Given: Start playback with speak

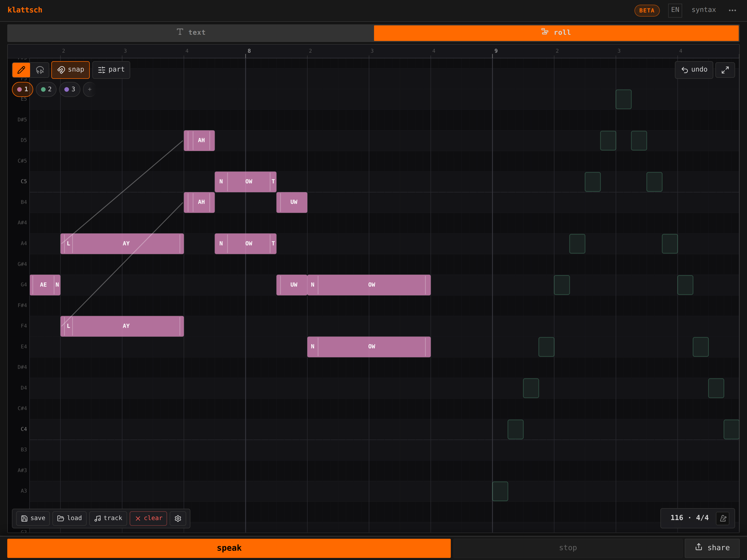Looking at the screenshot, I should 229,548.
